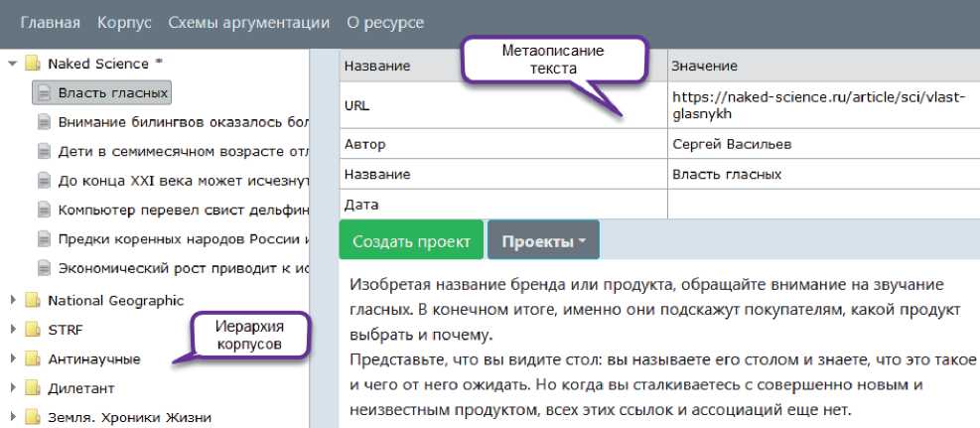Screen dimensions: 980x428
Task: Click the empty Дата value cell
Action: click(x=822, y=205)
